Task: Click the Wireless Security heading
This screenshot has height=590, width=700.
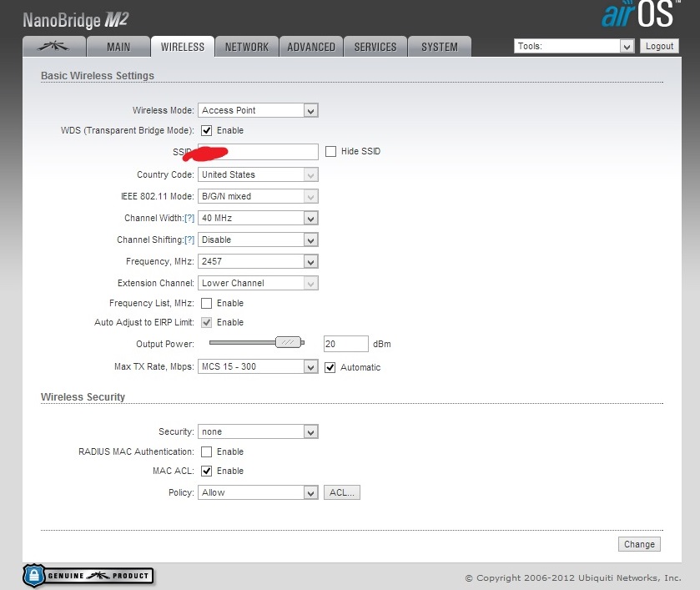Action: (x=83, y=396)
